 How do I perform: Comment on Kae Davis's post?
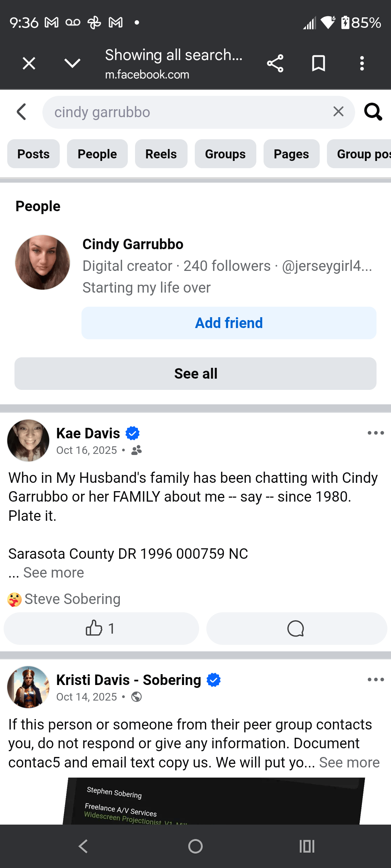click(296, 629)
